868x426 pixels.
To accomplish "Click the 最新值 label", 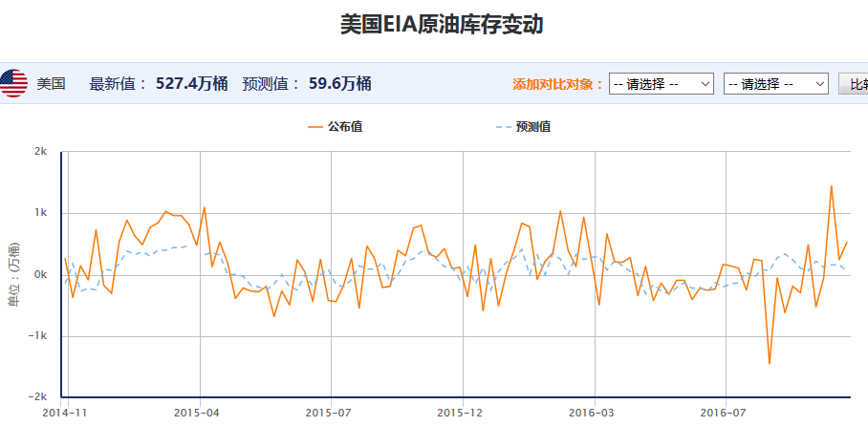I will tap(119, 84).
